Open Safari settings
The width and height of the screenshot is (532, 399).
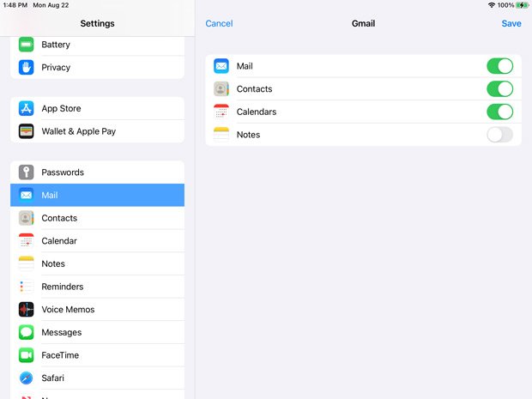click(97, 378)
